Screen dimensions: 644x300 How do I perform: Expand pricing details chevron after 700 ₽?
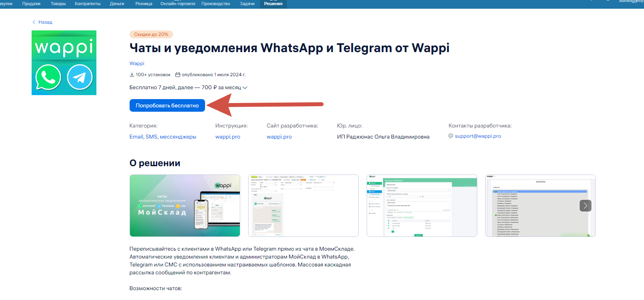coord(245,88)
